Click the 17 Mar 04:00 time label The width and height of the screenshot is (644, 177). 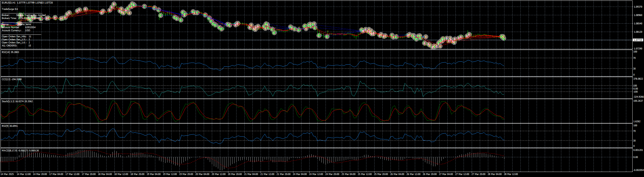pos(56,174)
